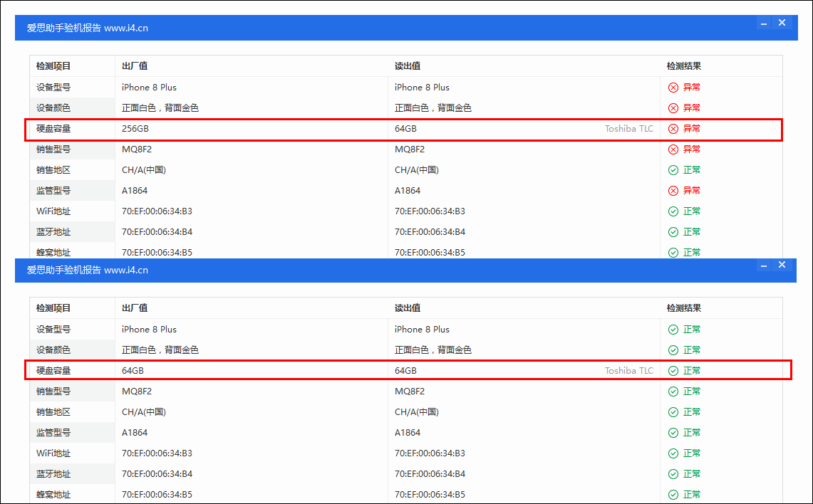Image resolution: width=813 pixels, height=504 pixels.
Task: Click green check icon for 硬盘容量 in lower report
Action: tap(673, 371)
